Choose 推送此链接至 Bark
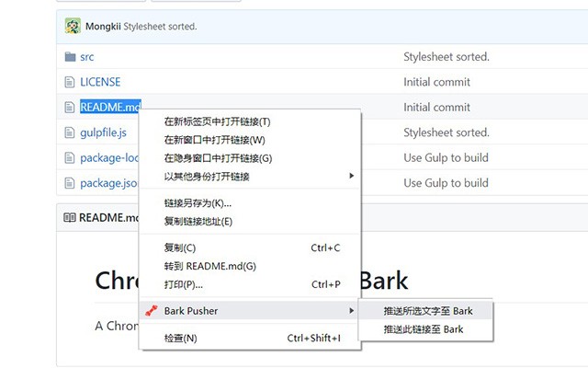Image resolution: width=588 pixels, height=368 pixels. [x=425, y=329]
